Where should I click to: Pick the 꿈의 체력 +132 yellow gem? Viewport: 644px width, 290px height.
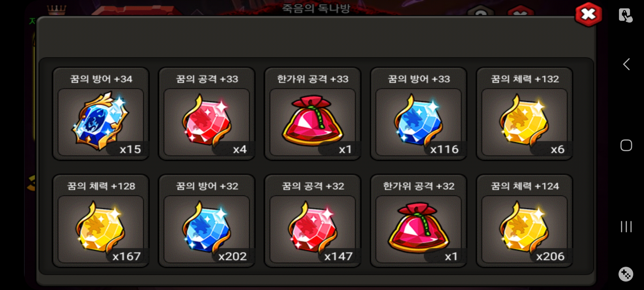pyautogui.click(x=524, y=119)
